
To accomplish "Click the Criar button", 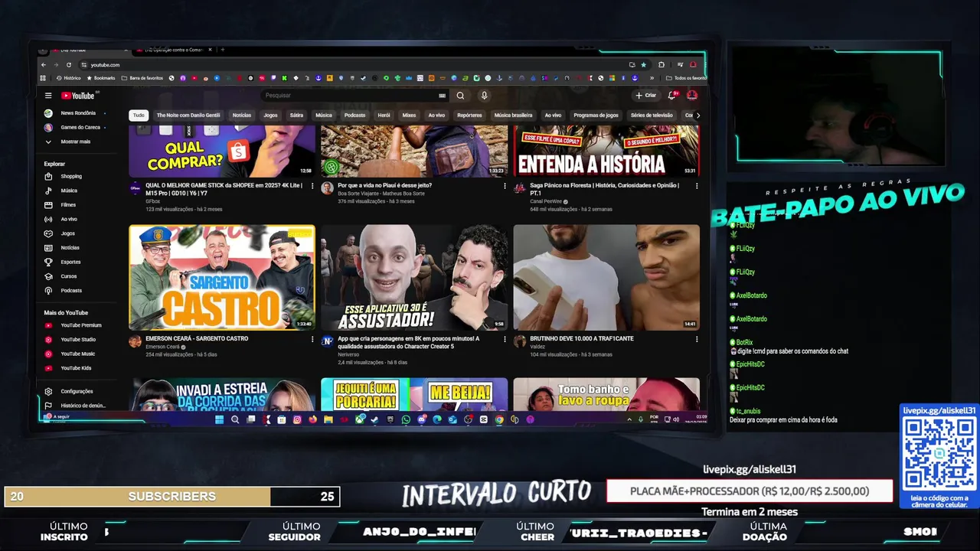I will coord(646,96).
